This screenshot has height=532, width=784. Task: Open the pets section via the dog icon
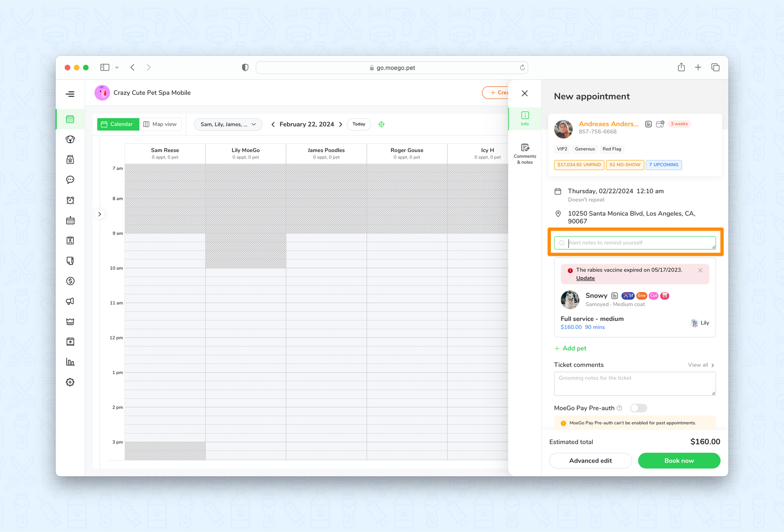[x=70, y=140]
